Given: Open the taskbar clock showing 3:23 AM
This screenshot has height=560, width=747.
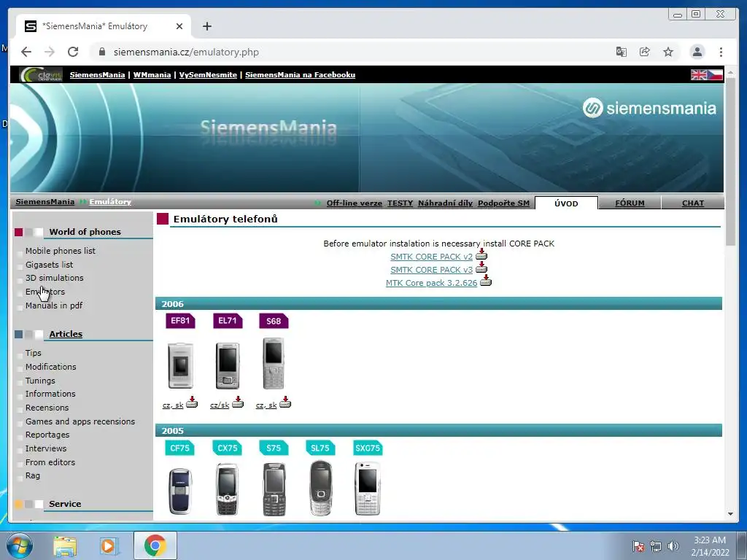Looking at the screenshot, I should point(710,546).
